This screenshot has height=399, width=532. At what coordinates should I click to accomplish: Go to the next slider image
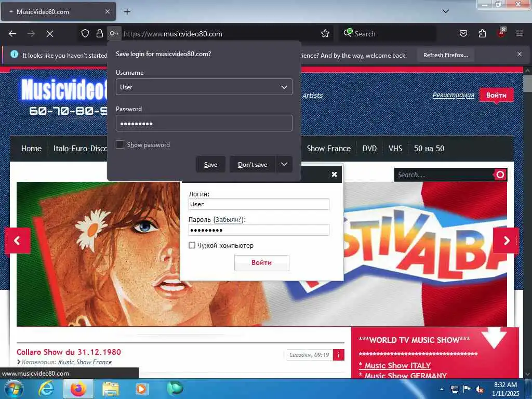point(506,241)
